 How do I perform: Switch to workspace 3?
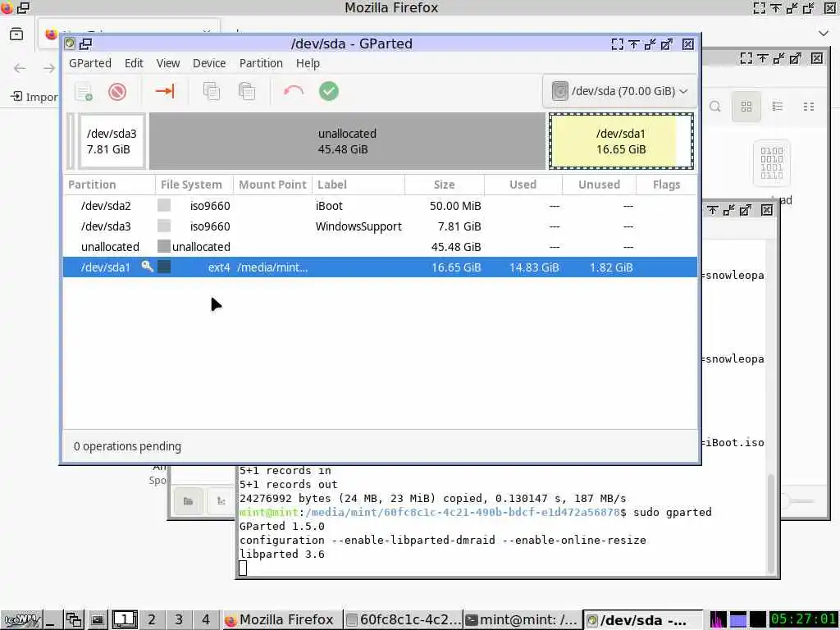click(178, 620)
